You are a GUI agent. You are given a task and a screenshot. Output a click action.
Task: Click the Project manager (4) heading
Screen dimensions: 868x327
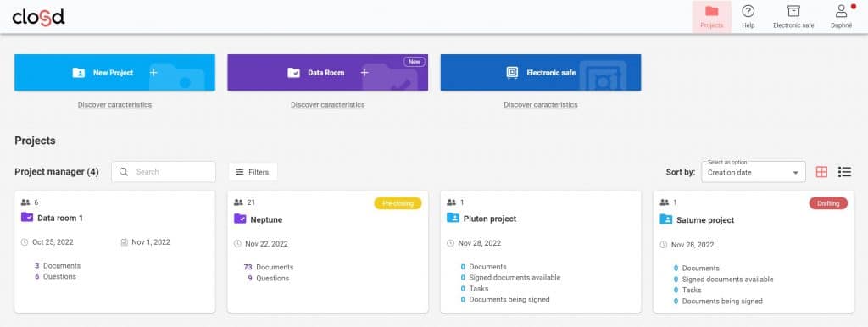[57, 172]
